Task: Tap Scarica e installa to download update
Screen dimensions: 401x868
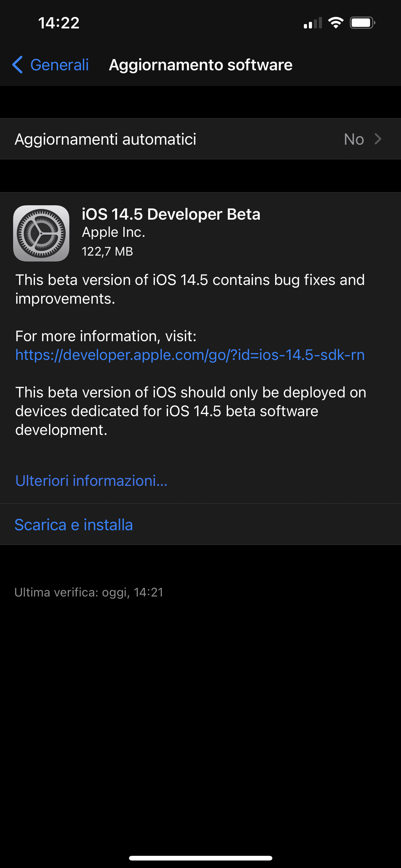Action: pos(74,525)
